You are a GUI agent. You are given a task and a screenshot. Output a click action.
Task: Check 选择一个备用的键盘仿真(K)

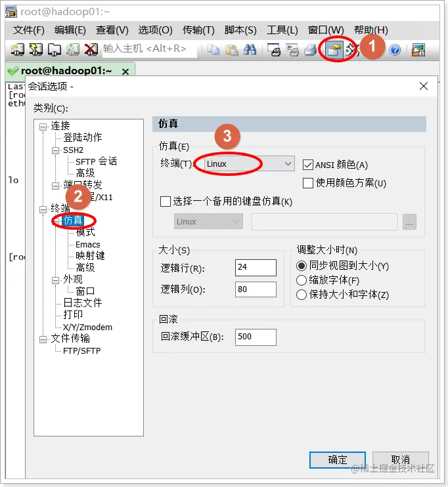[x=165, y=201]
